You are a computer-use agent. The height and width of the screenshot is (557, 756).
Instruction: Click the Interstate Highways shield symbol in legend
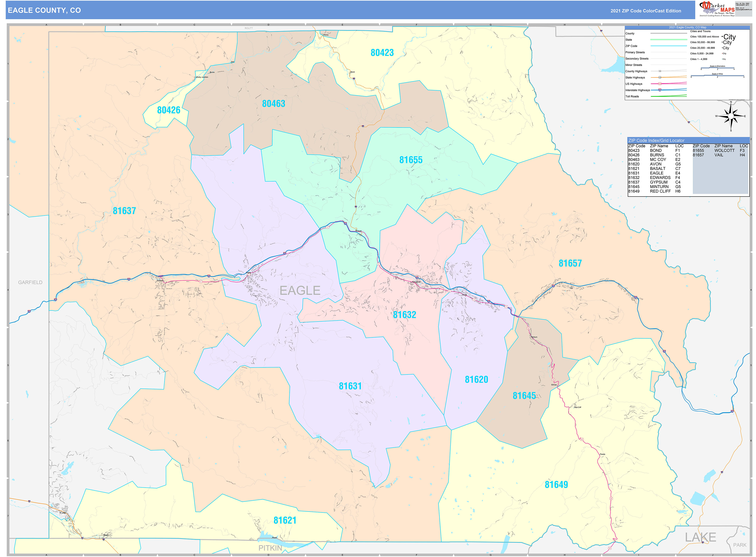tap(660, 90)
